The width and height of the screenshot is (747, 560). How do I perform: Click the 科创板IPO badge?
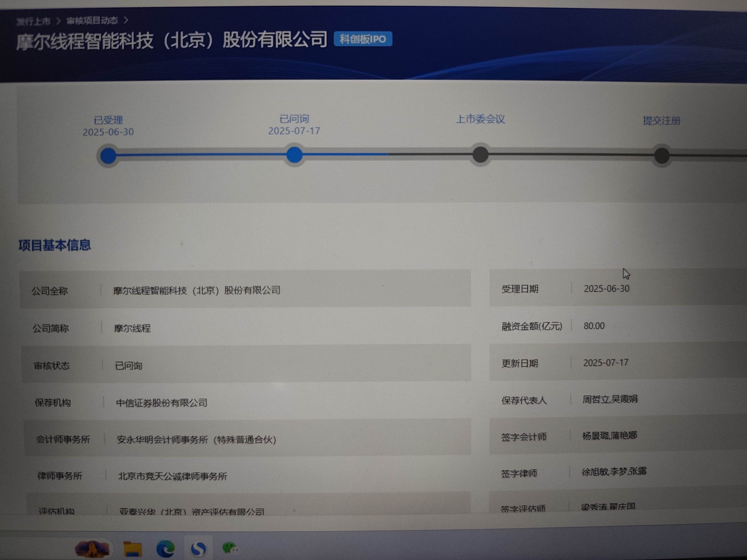[363, 39]
